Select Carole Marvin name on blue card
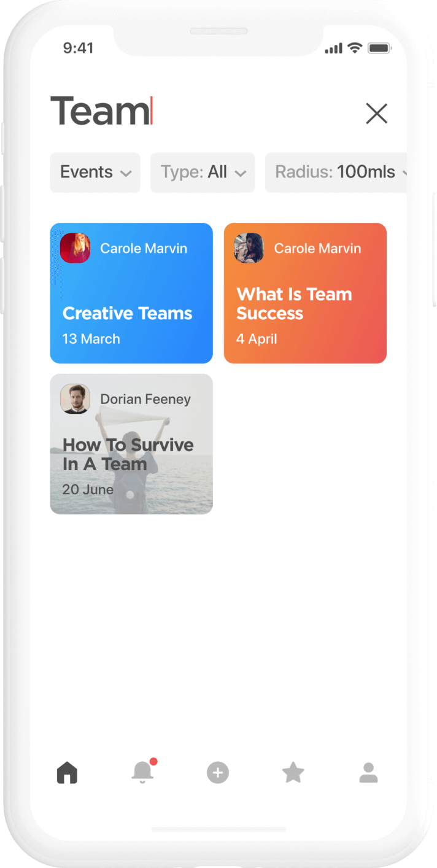Screen dimensions: 437x868 coord(144,249)
